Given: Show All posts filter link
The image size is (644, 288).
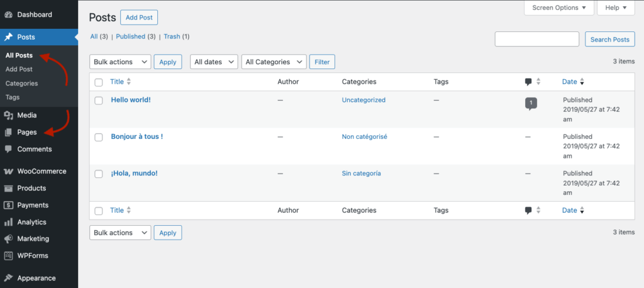Looking at the screenshot, I should [x=94, y=36].
